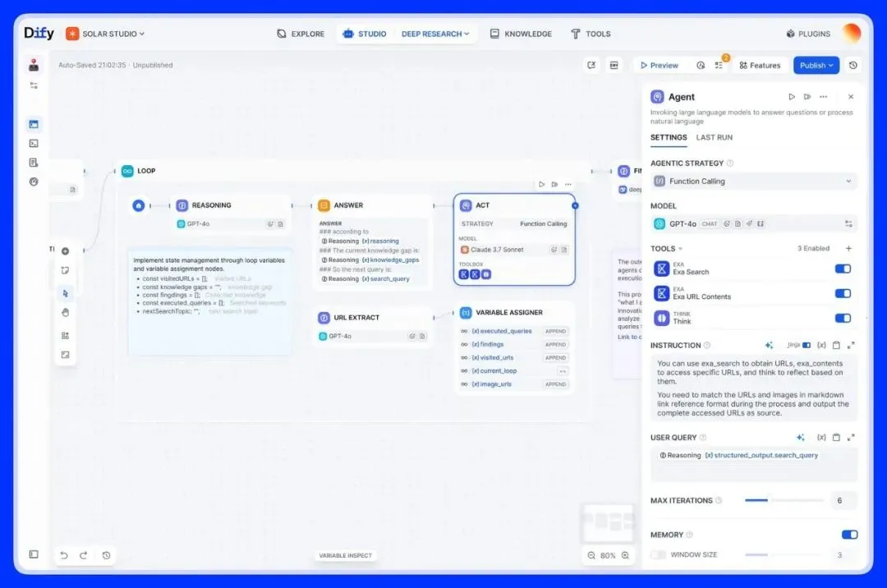
Task: Add a node with the canvas plus button
Action: [x=65, y=251]
